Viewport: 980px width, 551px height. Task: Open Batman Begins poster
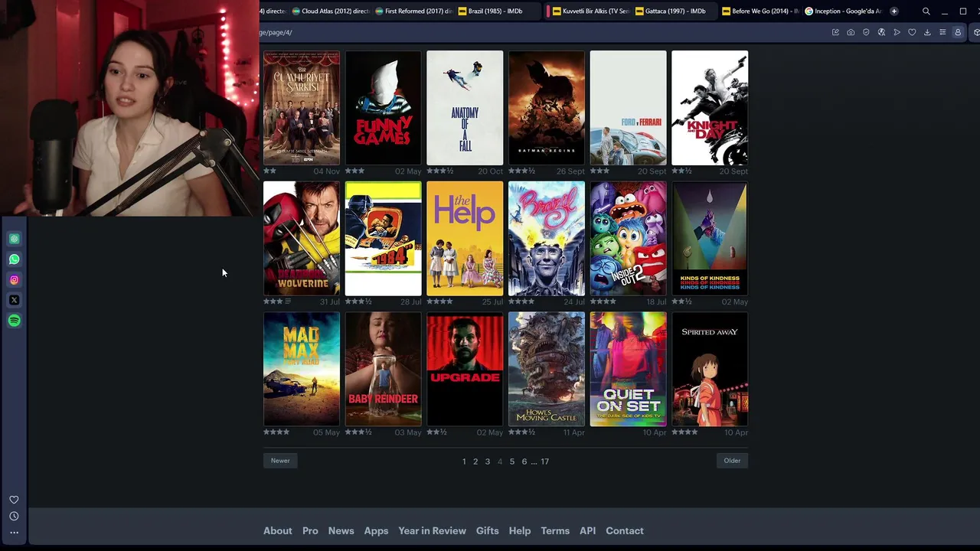click(x=547, y=108)
